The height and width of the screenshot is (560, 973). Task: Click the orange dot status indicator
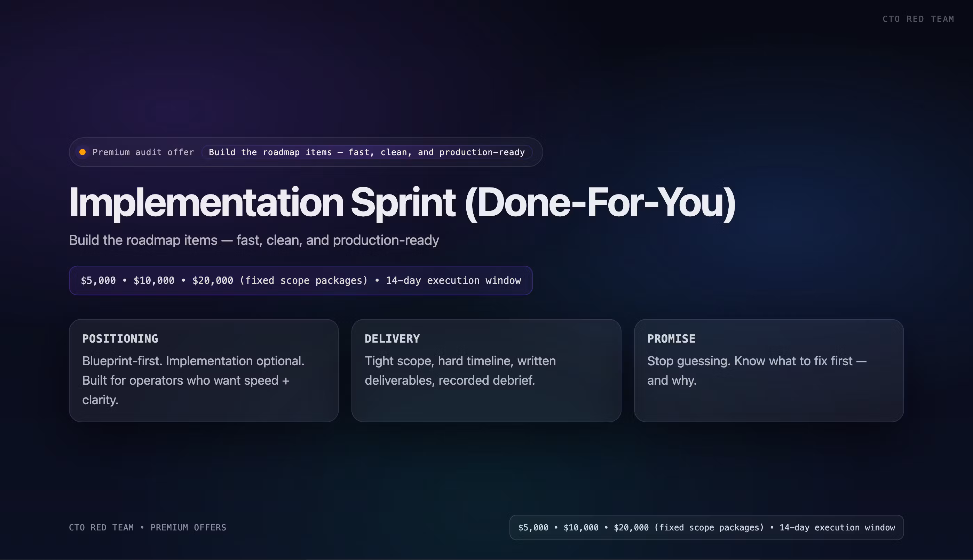point(82,152)
